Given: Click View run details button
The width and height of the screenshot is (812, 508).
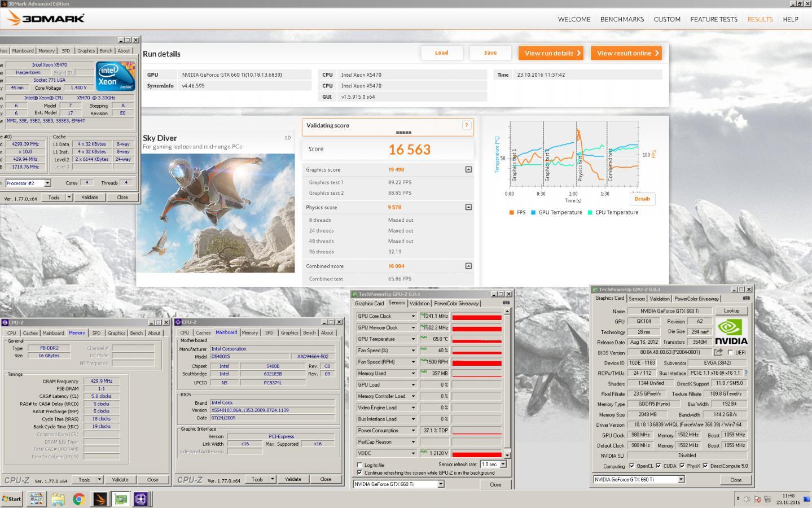Looking at the screenshot, I should point(551,53).
